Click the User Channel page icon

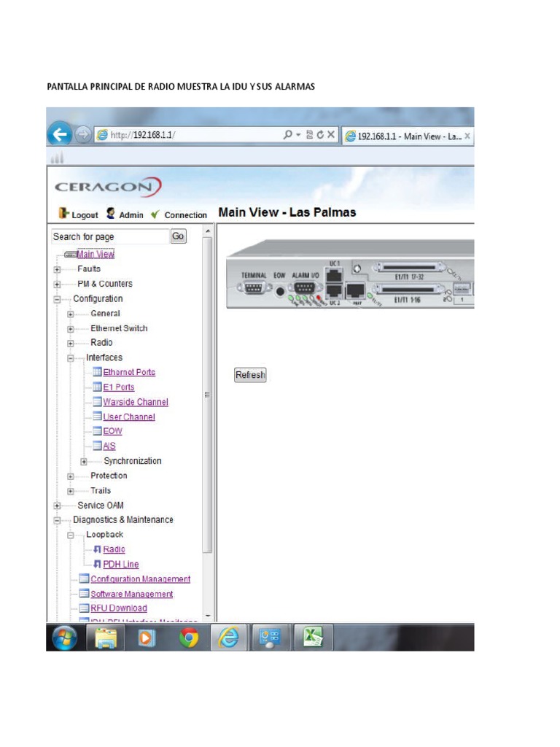tap(97, 416)
